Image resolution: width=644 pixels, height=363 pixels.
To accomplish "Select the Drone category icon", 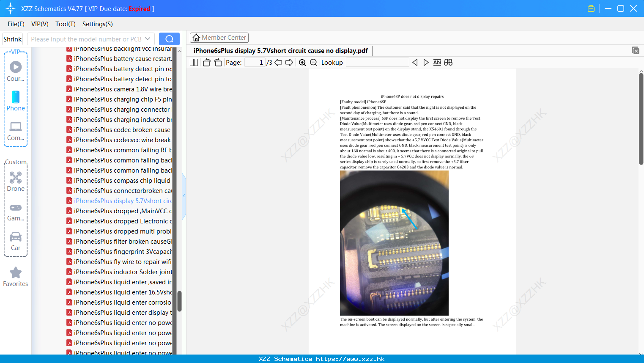I will [x=16, y=181].
